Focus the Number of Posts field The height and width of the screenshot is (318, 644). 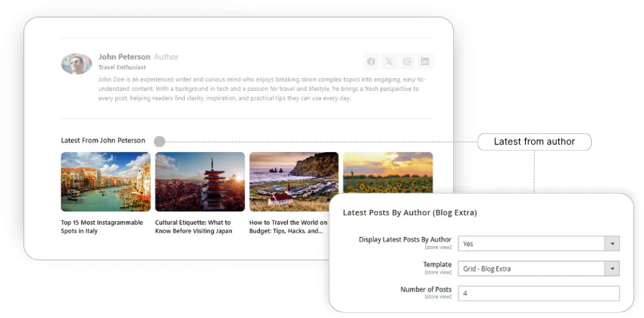point(539,294)
